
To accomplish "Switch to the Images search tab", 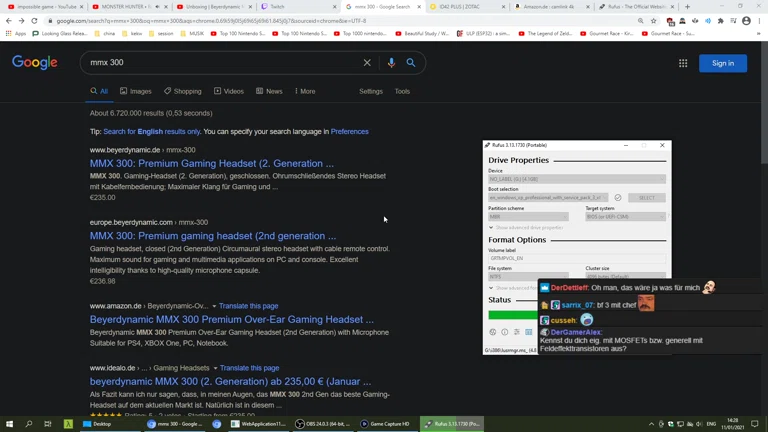I will [x=135, y=91].
